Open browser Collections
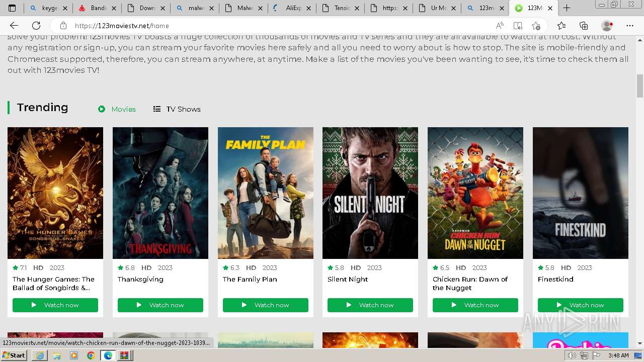Screen dimensions: 644x362 [584, 26]
